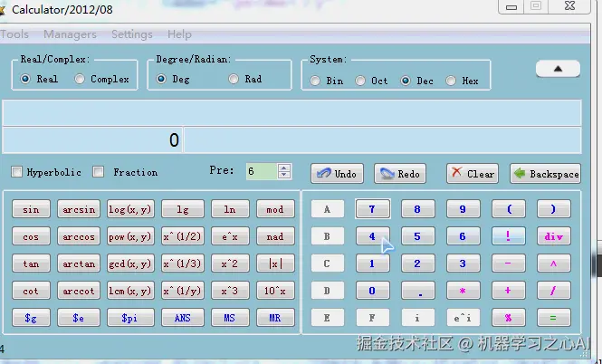Insert the $g constant
Image resolution: width=602 pixels, height=364 pixels.
click(x=31, y=318)
